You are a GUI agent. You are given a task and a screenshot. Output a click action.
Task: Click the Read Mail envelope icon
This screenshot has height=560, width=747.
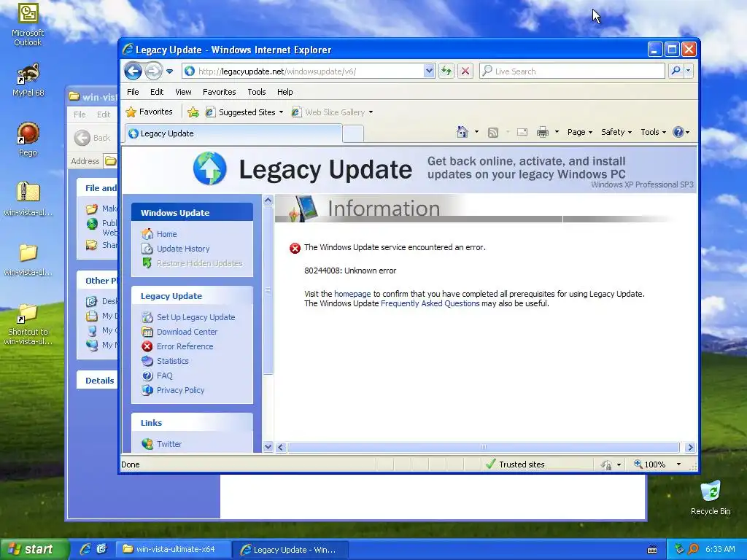pyautogui.click(x=522, y=133)
